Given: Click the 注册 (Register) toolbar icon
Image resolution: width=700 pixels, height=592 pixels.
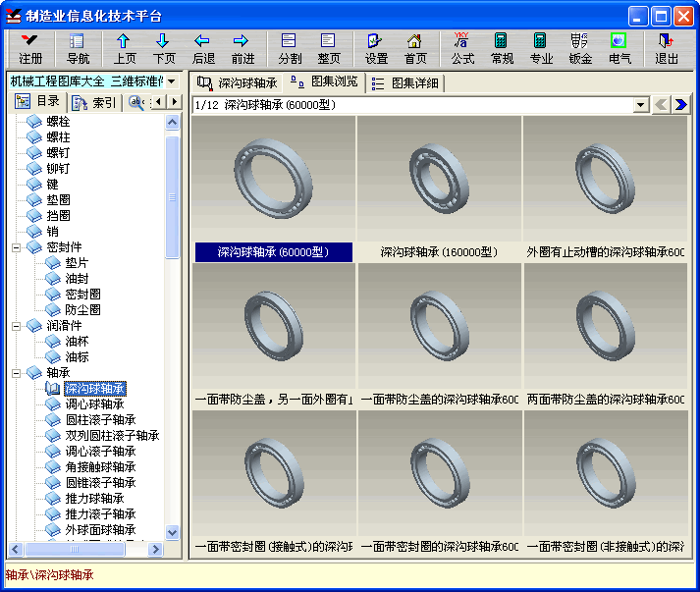Looking at the screenshot, I should click(x=30, y=48).
